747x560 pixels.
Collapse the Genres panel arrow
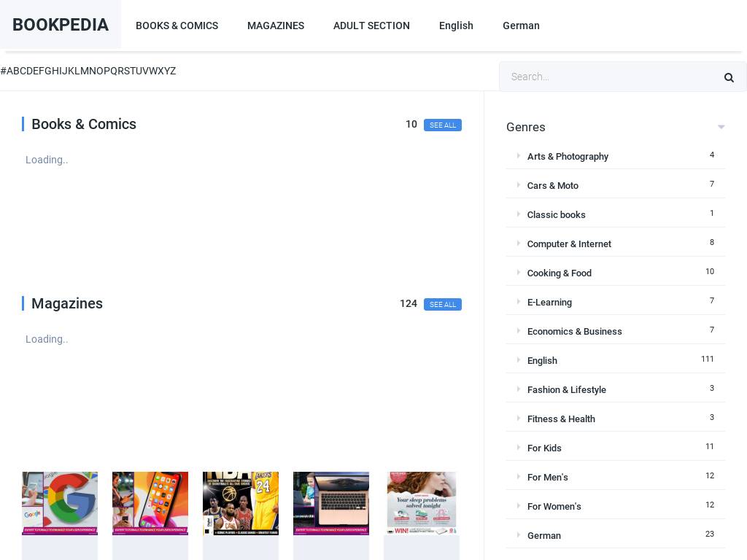(x=721, y=127)
